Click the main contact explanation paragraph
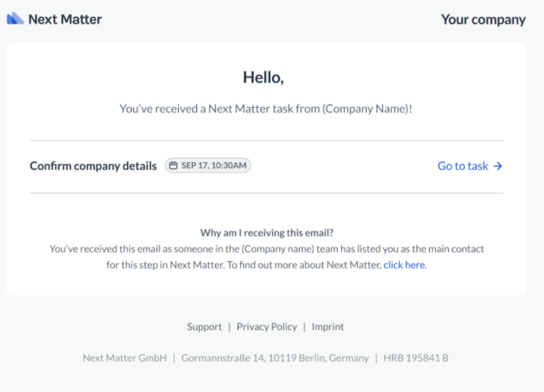This screenshot has height=392, width=544. 266,257
